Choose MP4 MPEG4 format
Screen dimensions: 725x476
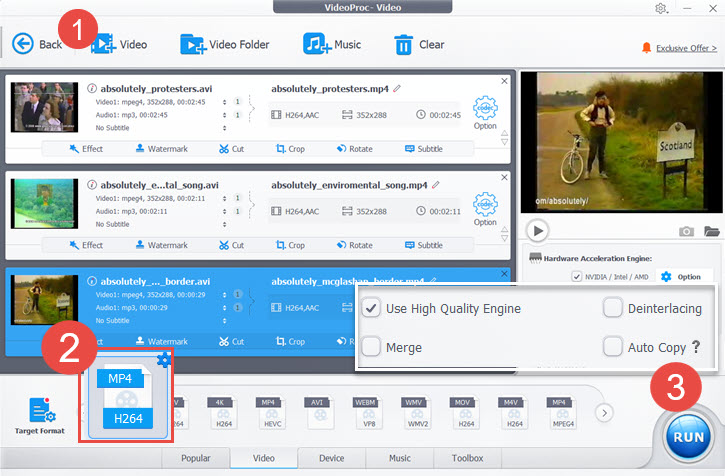563,413
